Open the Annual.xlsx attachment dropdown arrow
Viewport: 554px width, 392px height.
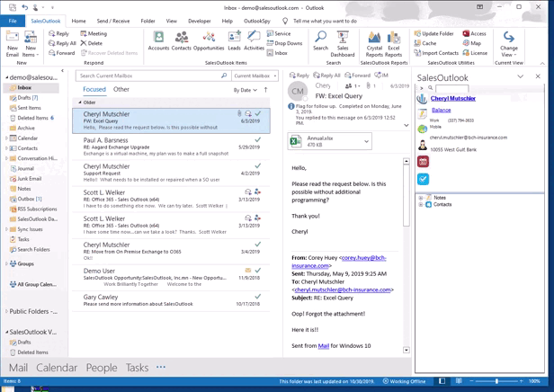click(366, 141)
